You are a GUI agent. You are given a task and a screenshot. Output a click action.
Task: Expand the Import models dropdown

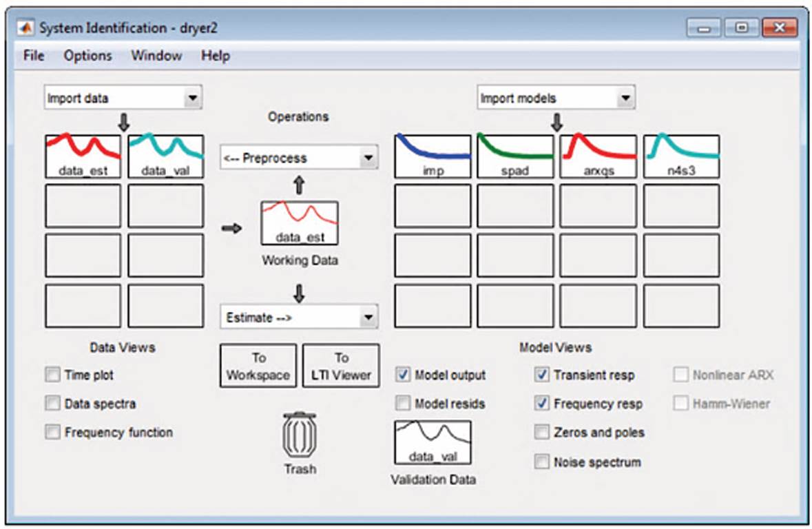coord(556,98)
